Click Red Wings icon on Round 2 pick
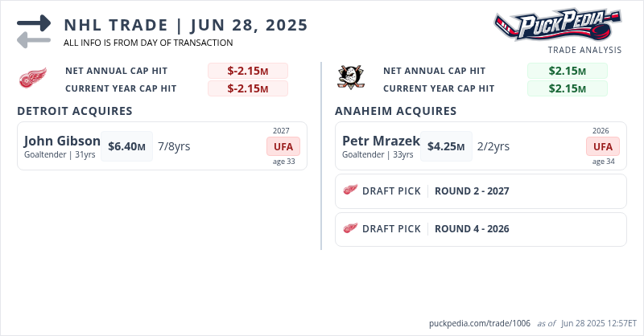 (350, 191)
